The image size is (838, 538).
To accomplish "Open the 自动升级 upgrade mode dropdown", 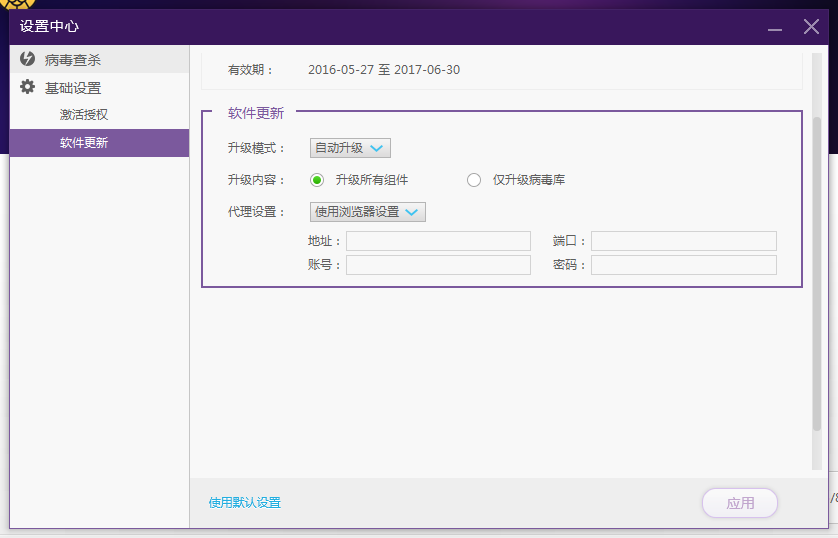I will (350, 148).
